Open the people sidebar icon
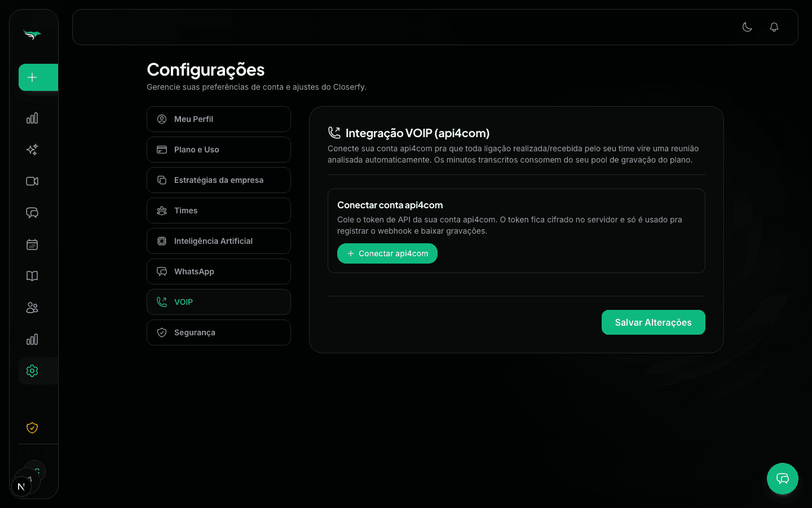 point(32,308)
